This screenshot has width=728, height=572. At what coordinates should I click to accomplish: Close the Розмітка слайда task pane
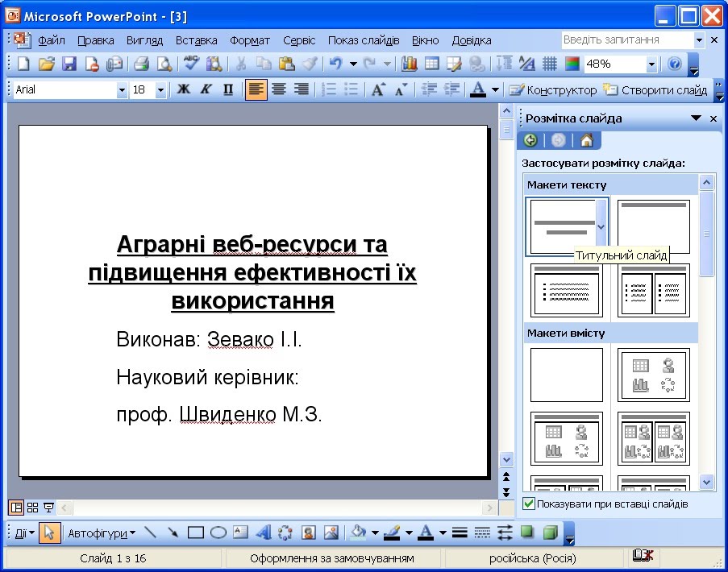click(x=713, y=118)
